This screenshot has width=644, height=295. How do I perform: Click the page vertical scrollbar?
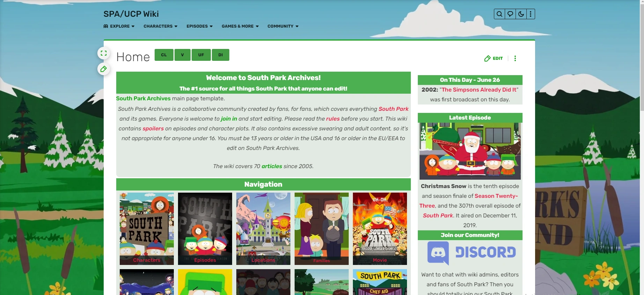(642, 147)
